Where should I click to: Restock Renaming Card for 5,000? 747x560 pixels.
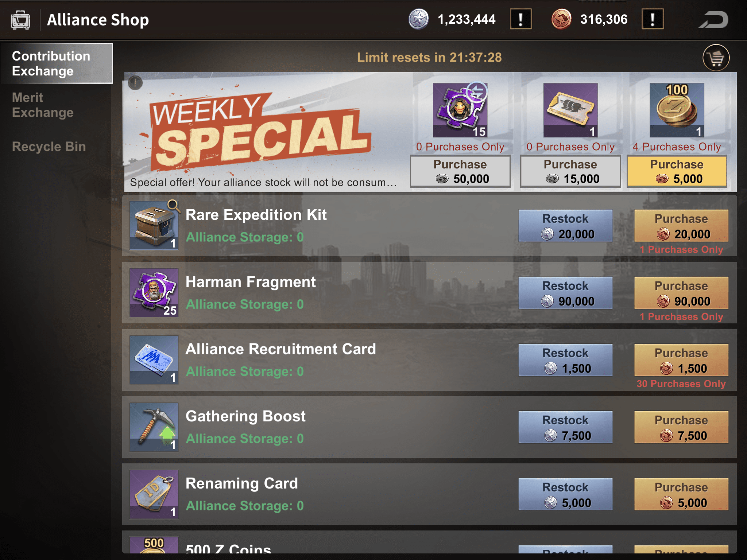(x=565, y=494)
